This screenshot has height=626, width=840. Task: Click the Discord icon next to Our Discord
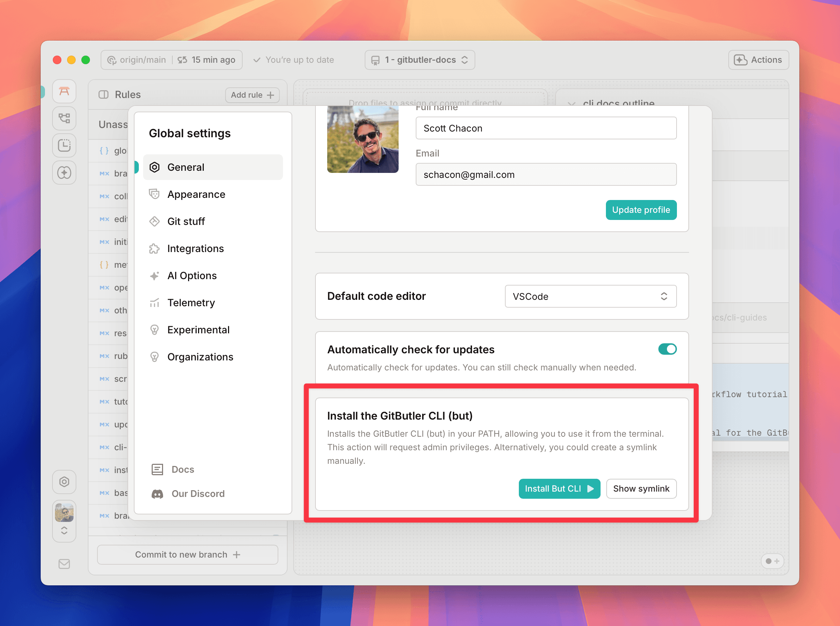pos(157,493)
